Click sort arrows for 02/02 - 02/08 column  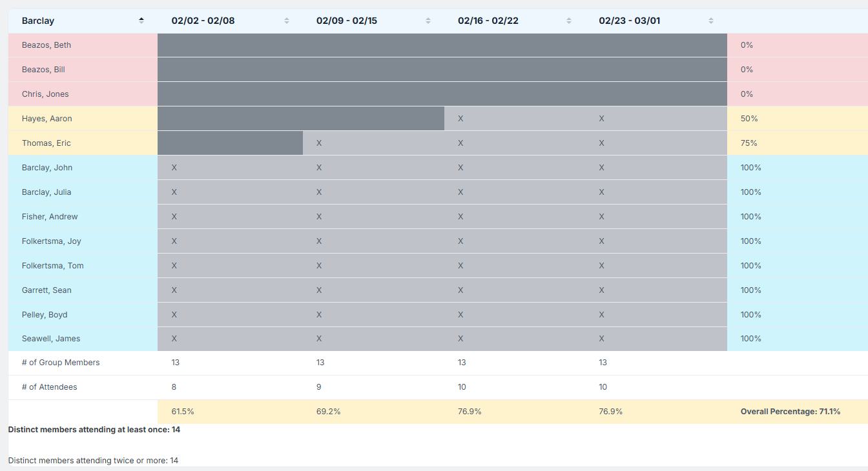(287, 21)
